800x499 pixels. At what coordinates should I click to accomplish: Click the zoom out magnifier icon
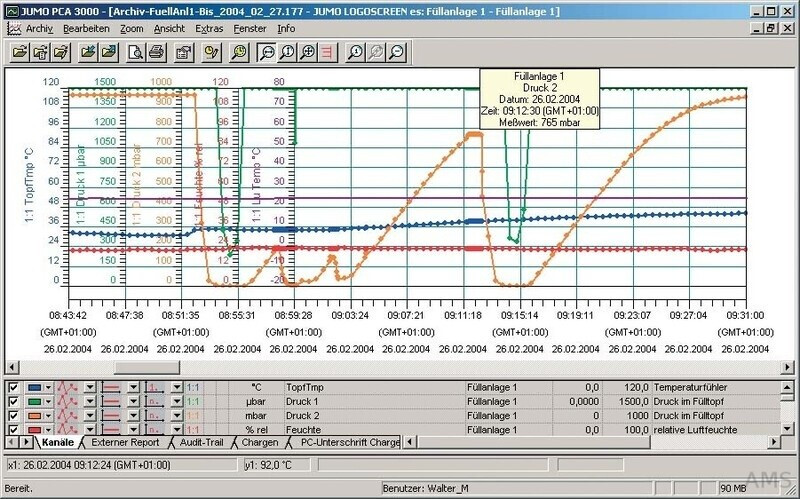coord(396,52)
